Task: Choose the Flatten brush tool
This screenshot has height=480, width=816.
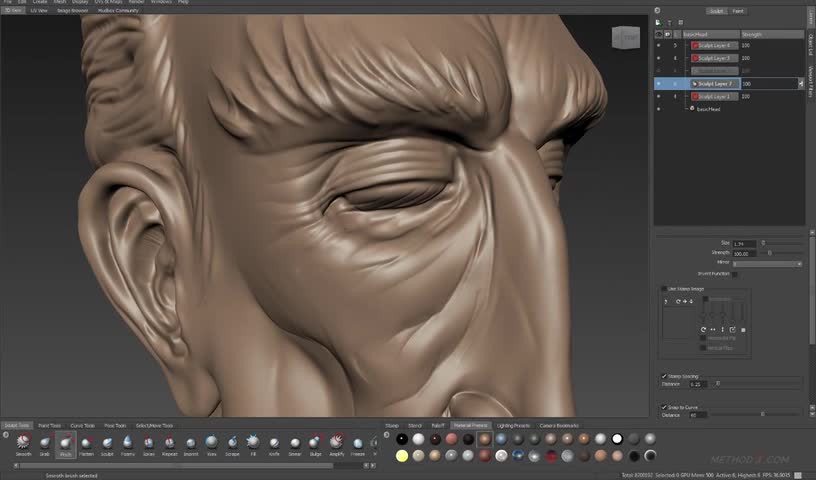Action: [87, 442]
